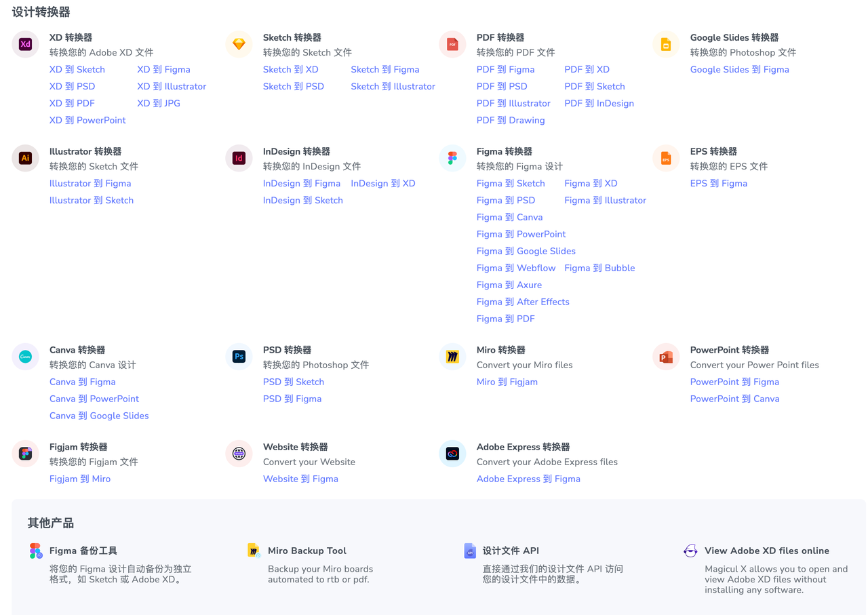Click the Illustrator Ai converter icon
The height and width of the screenshot is (615, 868).
coord(25,159)
